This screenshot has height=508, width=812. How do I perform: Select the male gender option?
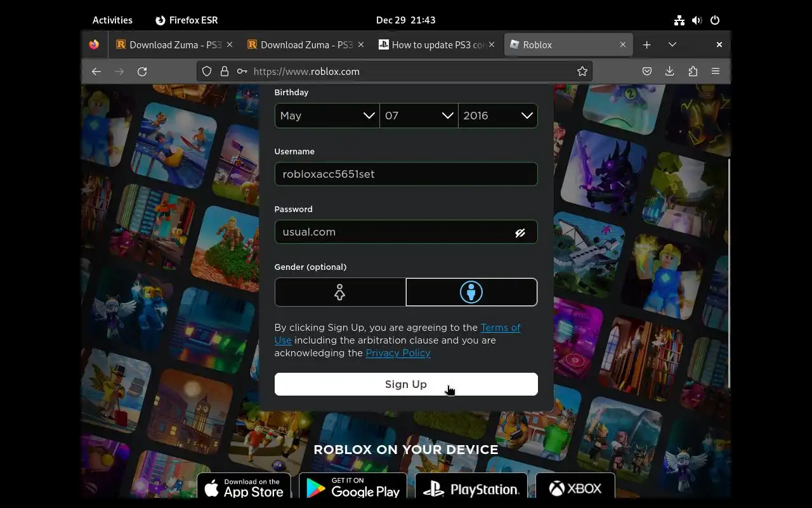(x=471, y=292)
